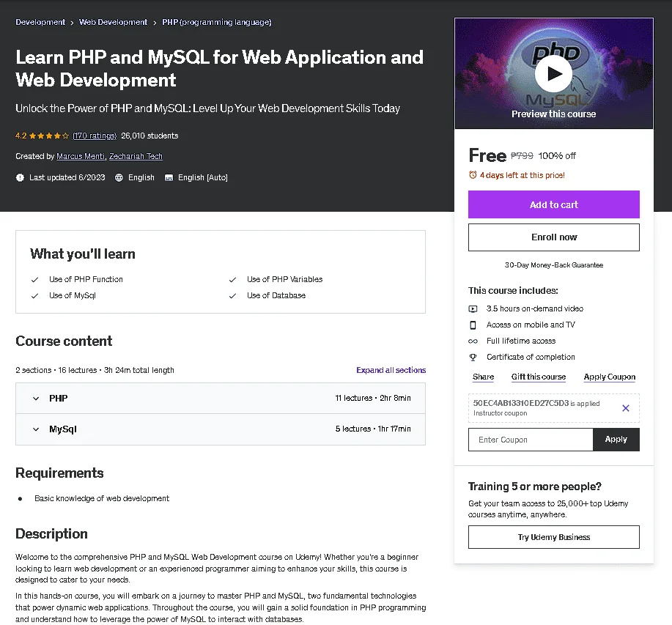672x625 pixels.
Task: Open PHP (programming language) breadcrumb
Action: 216,22
